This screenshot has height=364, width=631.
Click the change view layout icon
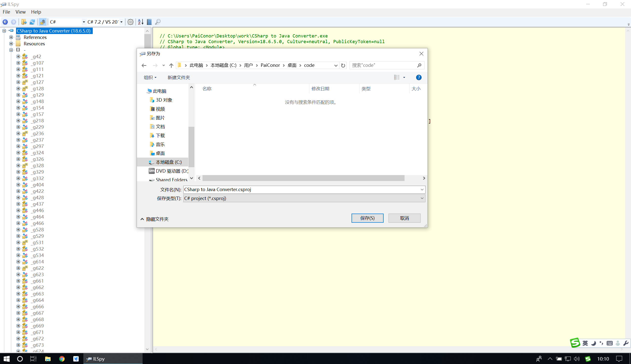pos(397,77)
